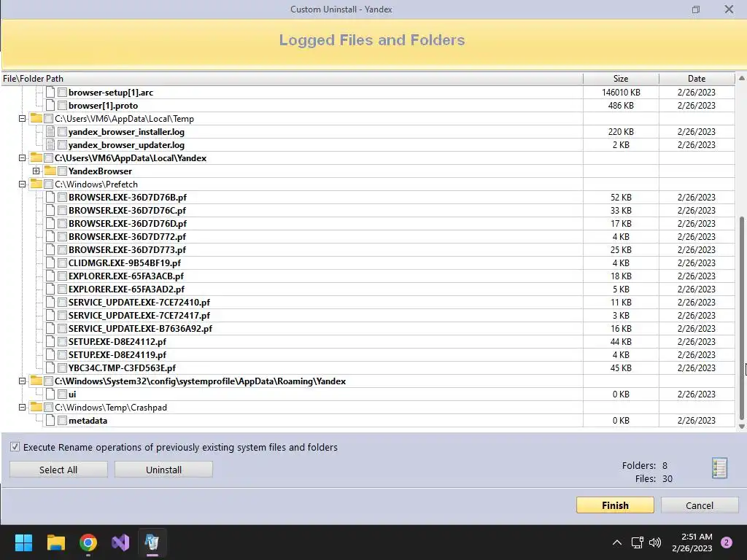Click the file icon of metadata

coord(50,421)
